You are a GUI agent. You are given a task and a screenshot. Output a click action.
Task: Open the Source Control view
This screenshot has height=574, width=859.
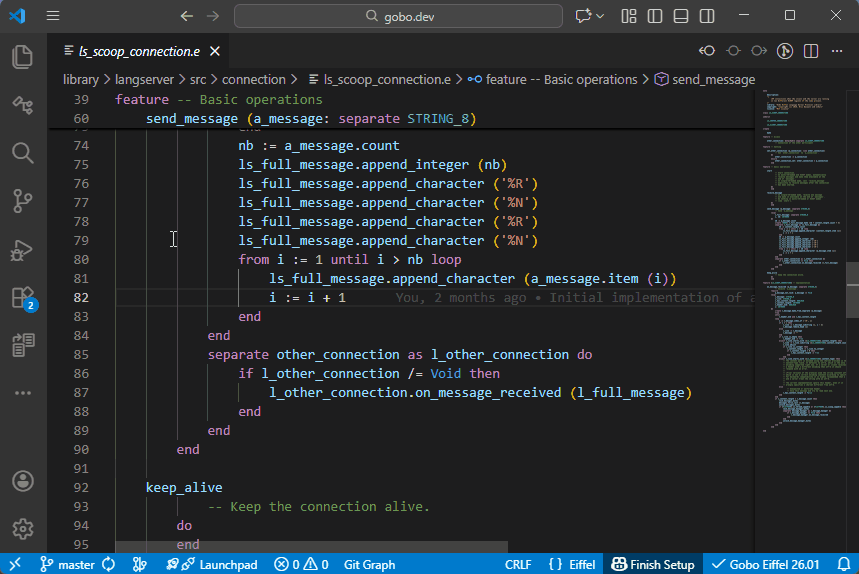[x=23, y=201]
